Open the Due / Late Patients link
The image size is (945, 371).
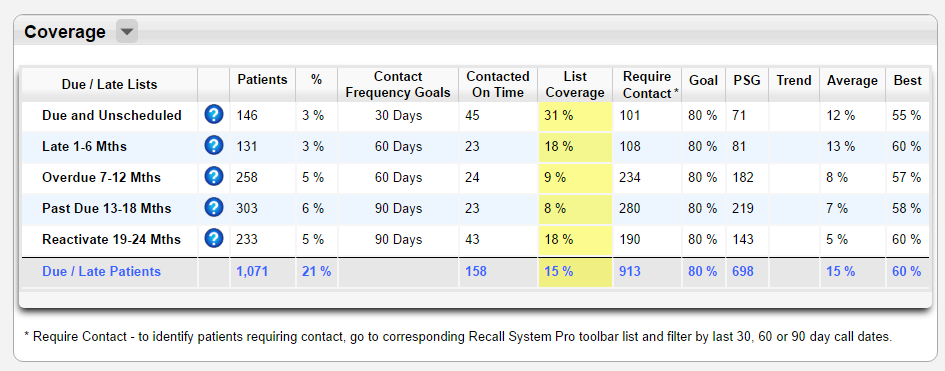pyautogui.click(x=101, y=272)
